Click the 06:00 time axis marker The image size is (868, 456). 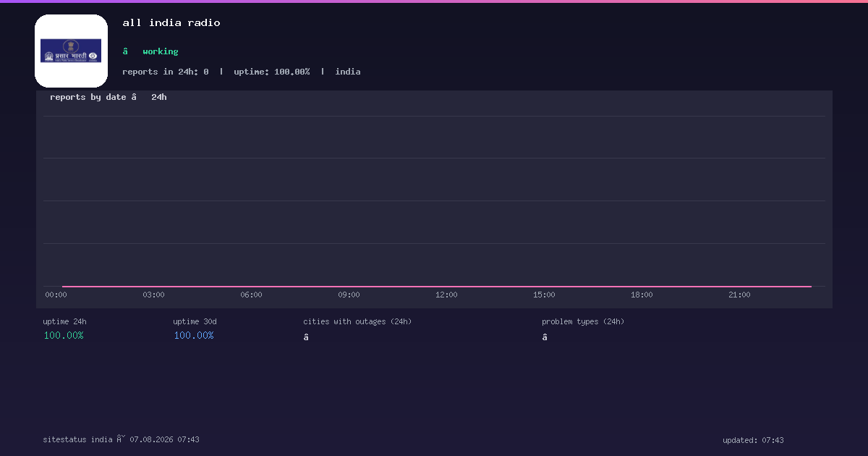point(251,295)
